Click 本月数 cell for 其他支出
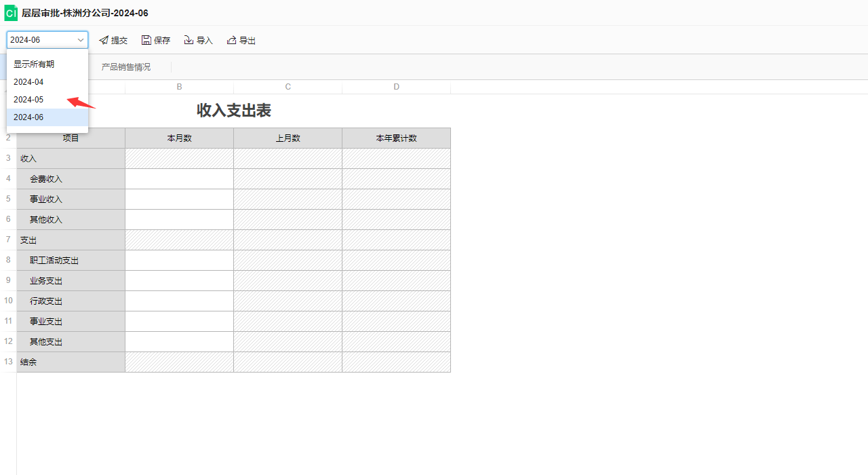 (179, 342)
